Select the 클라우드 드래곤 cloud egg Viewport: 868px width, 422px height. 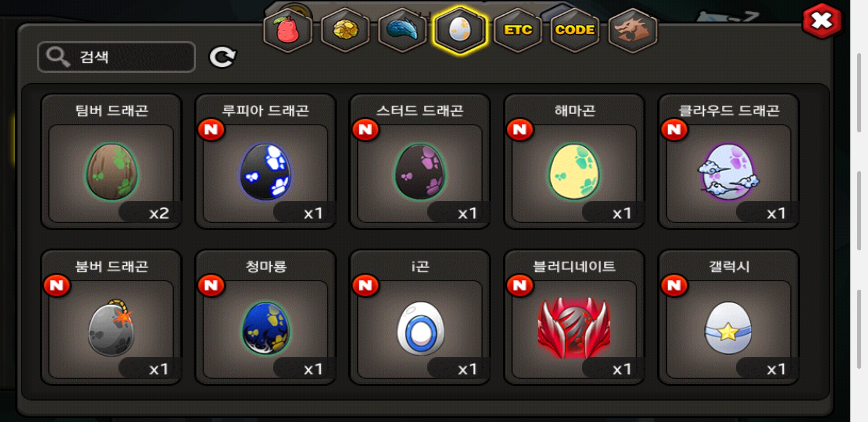[x=729, y=161]
